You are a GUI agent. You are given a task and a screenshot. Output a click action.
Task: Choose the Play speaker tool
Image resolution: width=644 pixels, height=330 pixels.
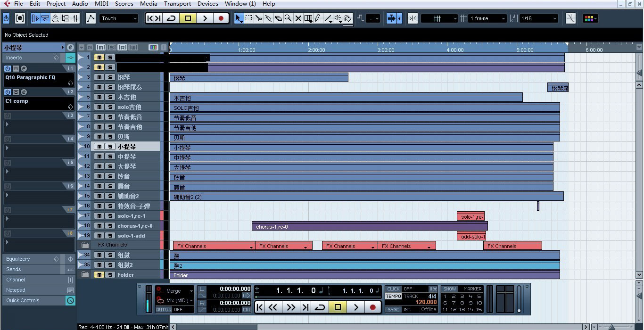pos(338,18)
